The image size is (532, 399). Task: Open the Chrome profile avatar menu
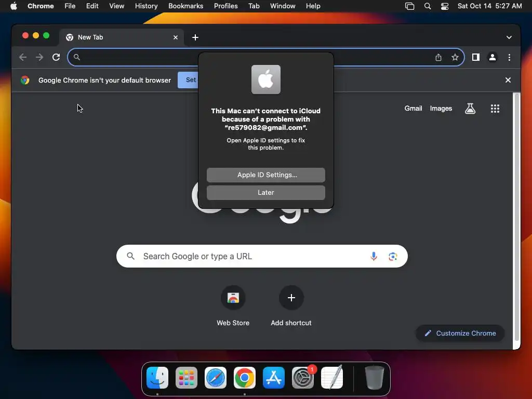(x=493, y=57)
